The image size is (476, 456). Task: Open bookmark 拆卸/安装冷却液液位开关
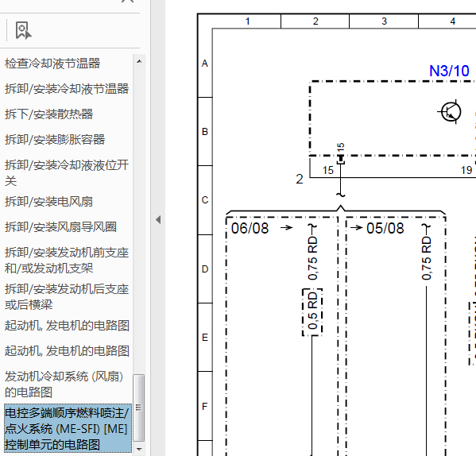[67, 173]
